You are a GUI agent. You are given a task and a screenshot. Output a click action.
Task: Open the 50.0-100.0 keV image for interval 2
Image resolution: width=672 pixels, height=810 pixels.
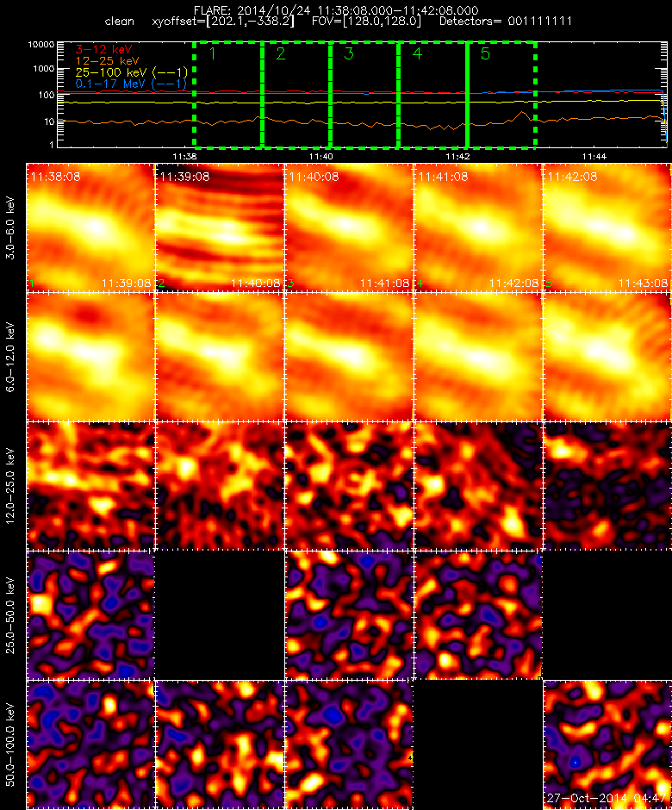tap(220, 745)
